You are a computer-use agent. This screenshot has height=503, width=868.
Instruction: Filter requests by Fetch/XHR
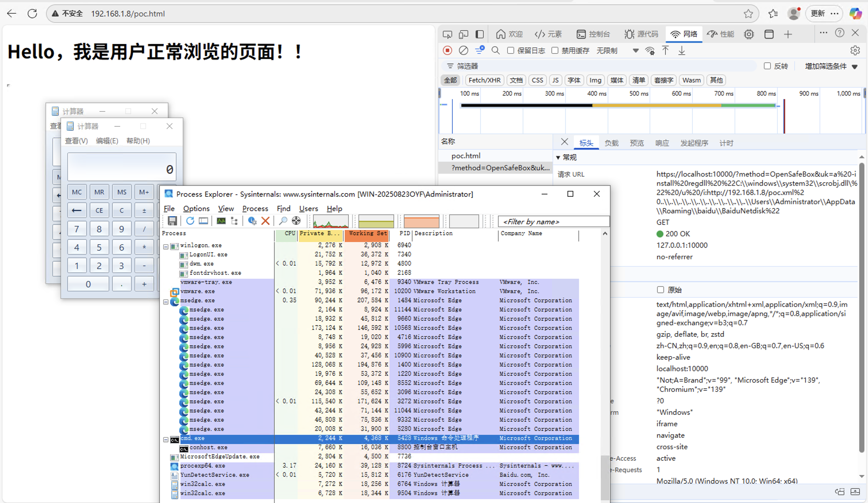point(484,80)
